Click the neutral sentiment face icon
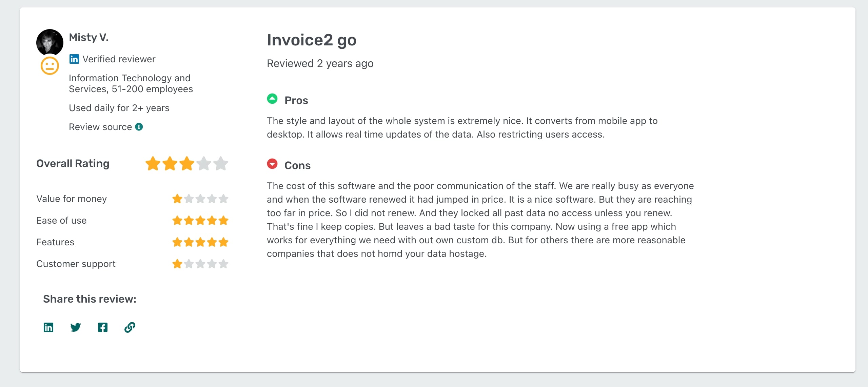Image resolution: width=868 pixels, height=387 pixels. pyautogui.click(x=50, y=66)
